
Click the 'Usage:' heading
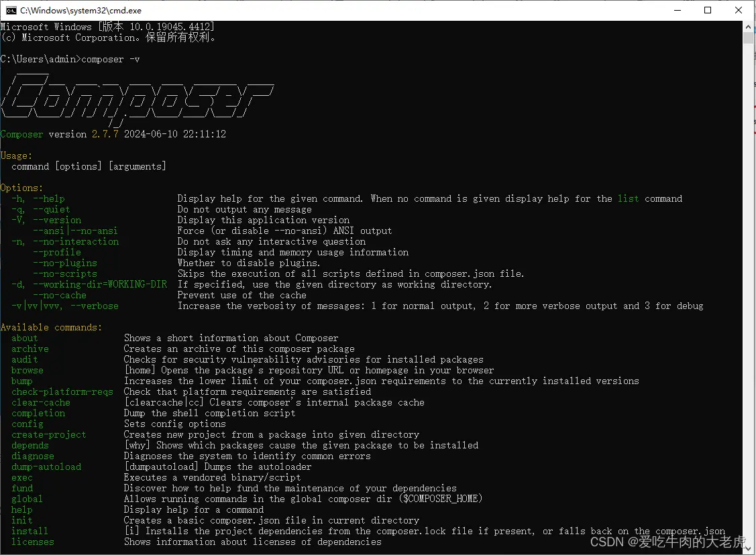16,156
